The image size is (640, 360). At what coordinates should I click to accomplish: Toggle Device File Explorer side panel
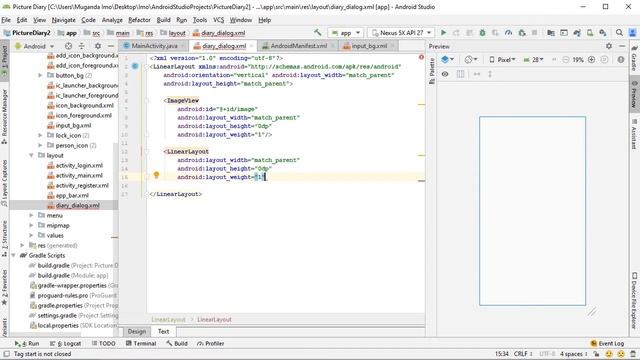[634, 300]
